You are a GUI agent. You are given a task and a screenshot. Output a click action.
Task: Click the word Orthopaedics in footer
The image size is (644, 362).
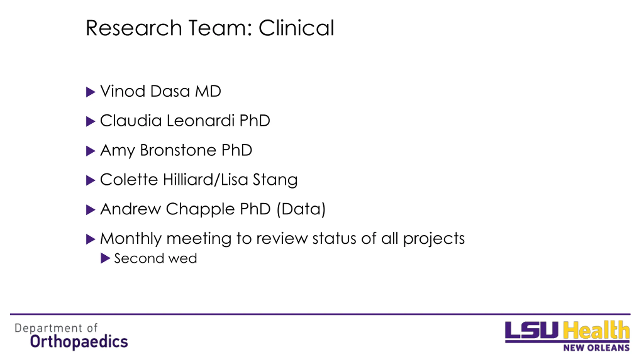[79, 342]
